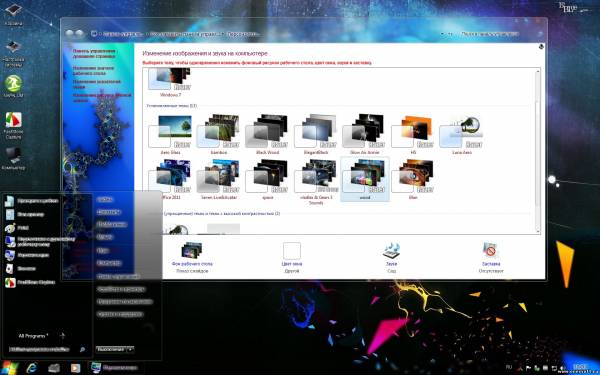Open the Recycle Bin desktop icon
Screen dimensions: 600x375
(x=13, y=14)
